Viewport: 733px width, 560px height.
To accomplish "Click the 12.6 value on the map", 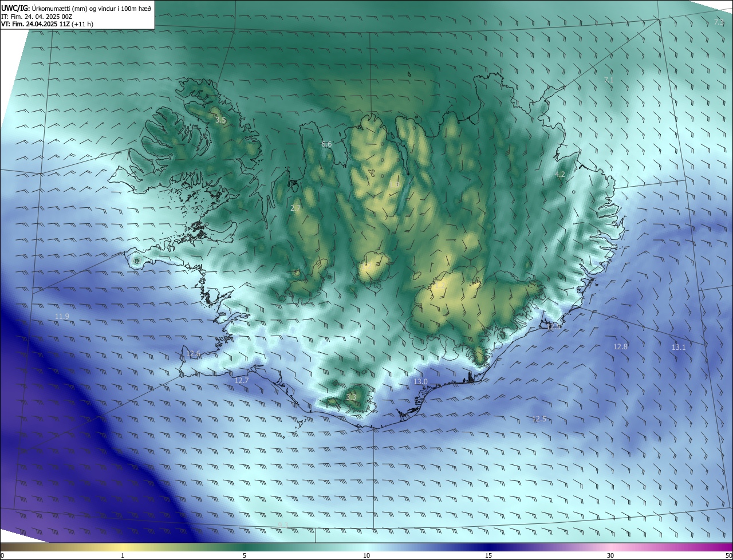I will (x=194, y=354).
